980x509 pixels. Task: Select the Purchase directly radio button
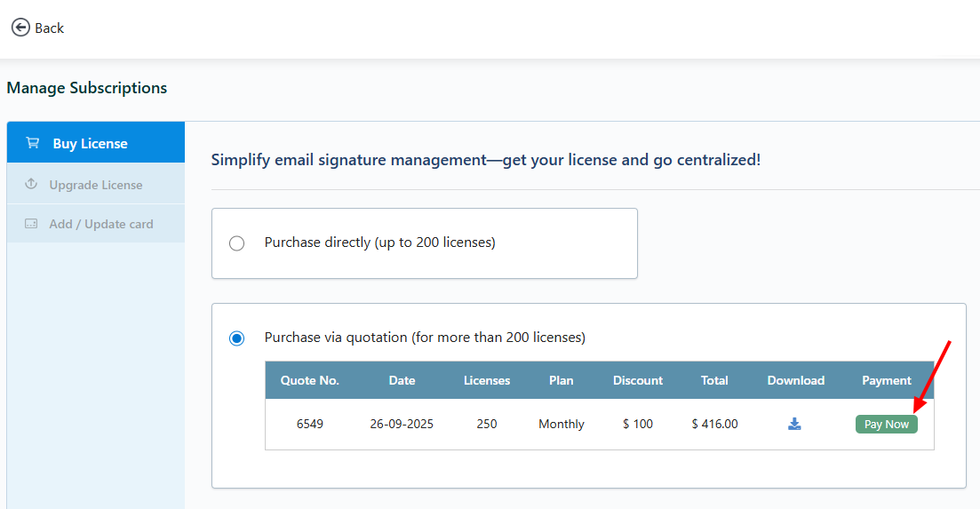pos(236,243)
